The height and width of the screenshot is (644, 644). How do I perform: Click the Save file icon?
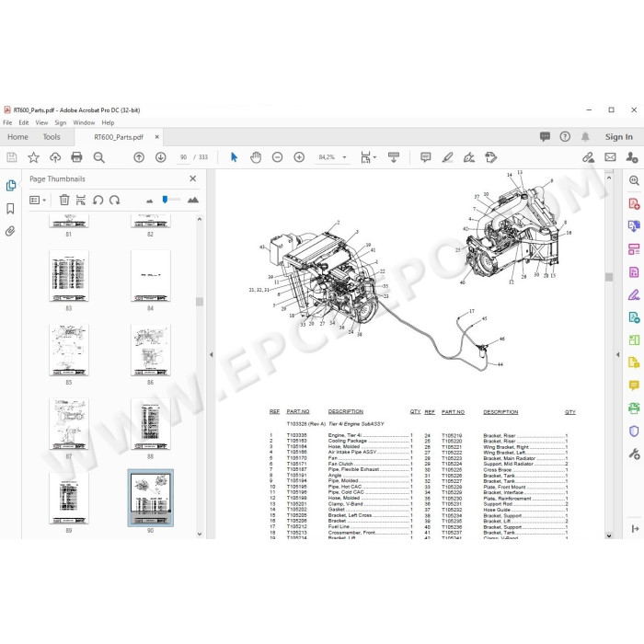coord(12,157)
